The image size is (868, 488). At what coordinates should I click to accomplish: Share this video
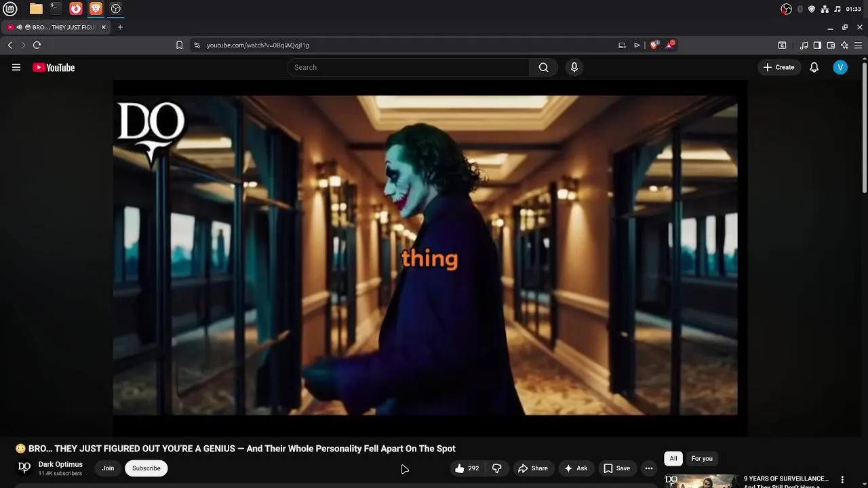pyautogui.click(x=532, y=468)
